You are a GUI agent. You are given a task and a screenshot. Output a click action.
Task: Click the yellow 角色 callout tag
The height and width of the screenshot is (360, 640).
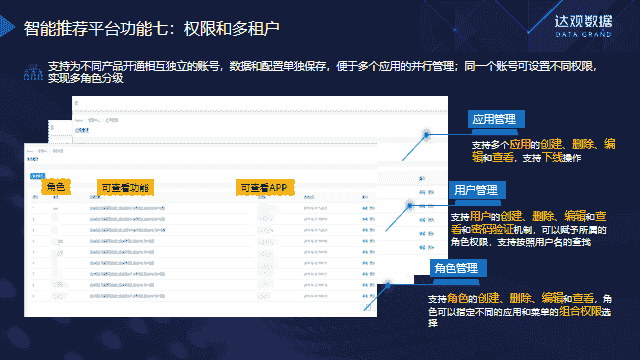pos(56,187)
